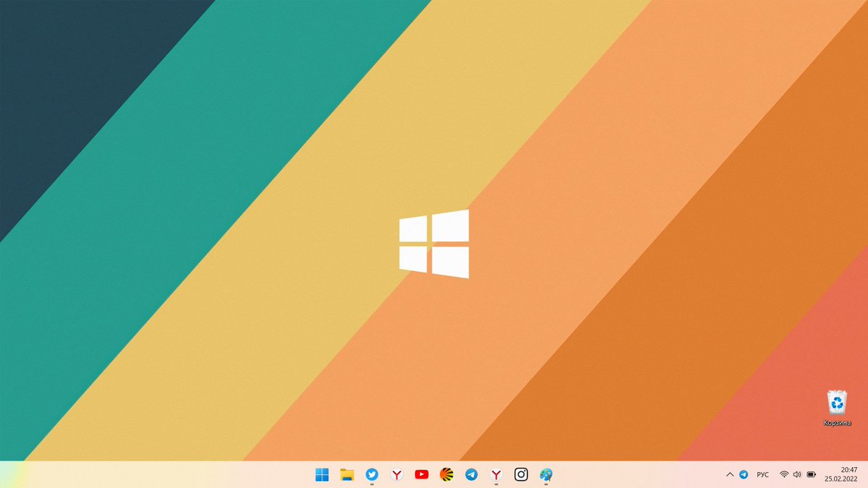The height and width of the screenshot is (488, 868).
Task: Open the YouTube taskbar icon
Action: (422, 475)
